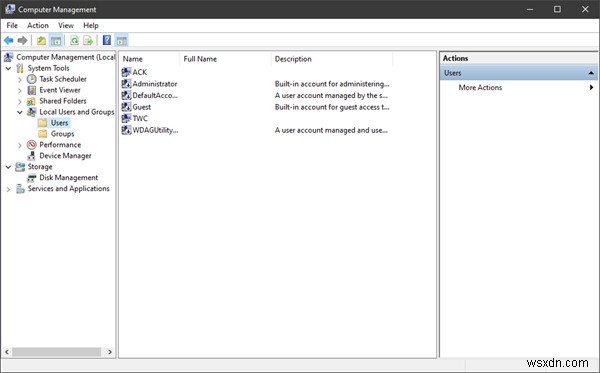Viewport: 600px width, 373px height.
Task: Click More Actions in Actions pane
Action: click(x=480, y=87)
